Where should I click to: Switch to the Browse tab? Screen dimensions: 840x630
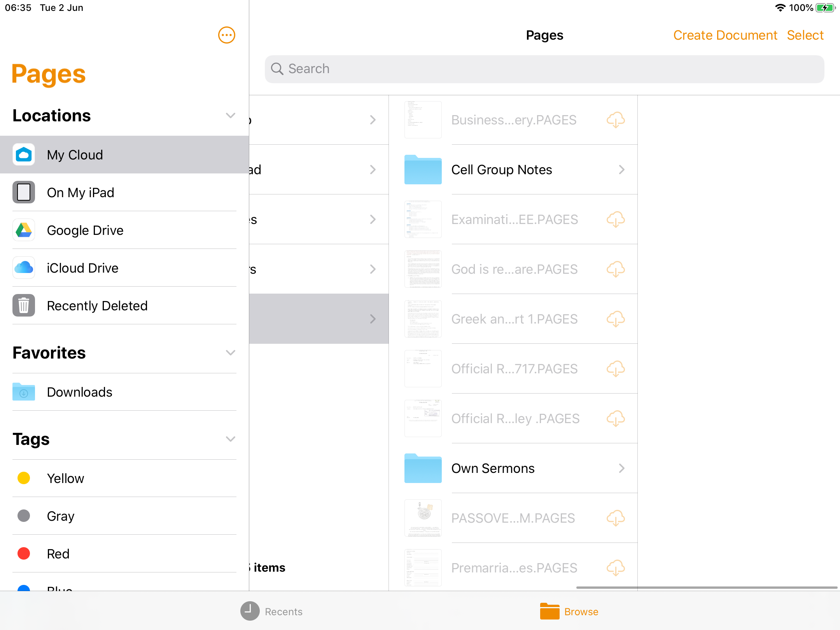click(x=569, y=611)
